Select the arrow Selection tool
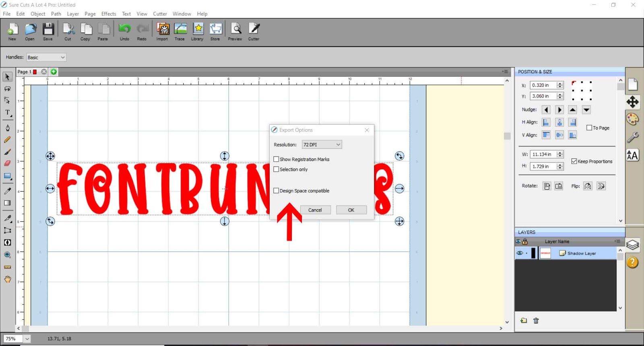This screenshot has height=346, width=644. pos(7,77)
